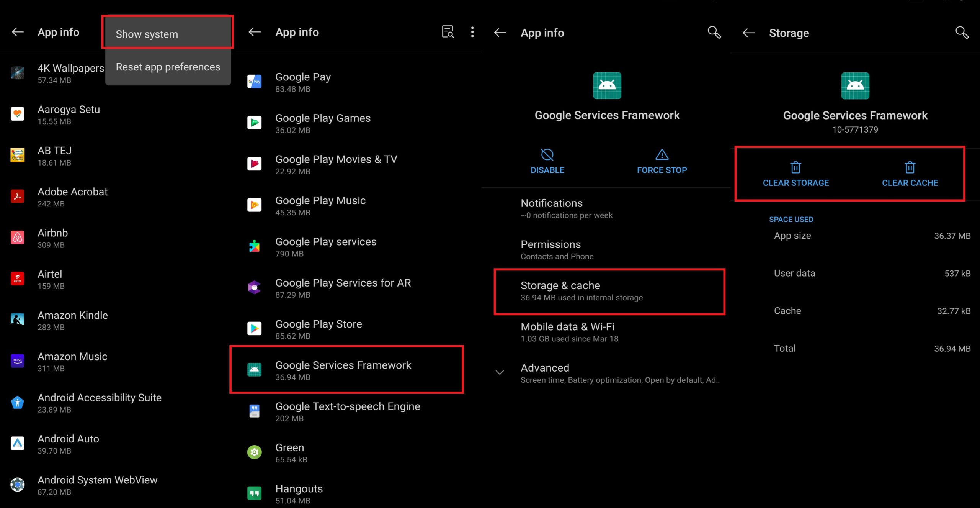This screenshot has width=980, height=508.
Task: Open Aarogya Setu app icon
Action: click(18, 114)
